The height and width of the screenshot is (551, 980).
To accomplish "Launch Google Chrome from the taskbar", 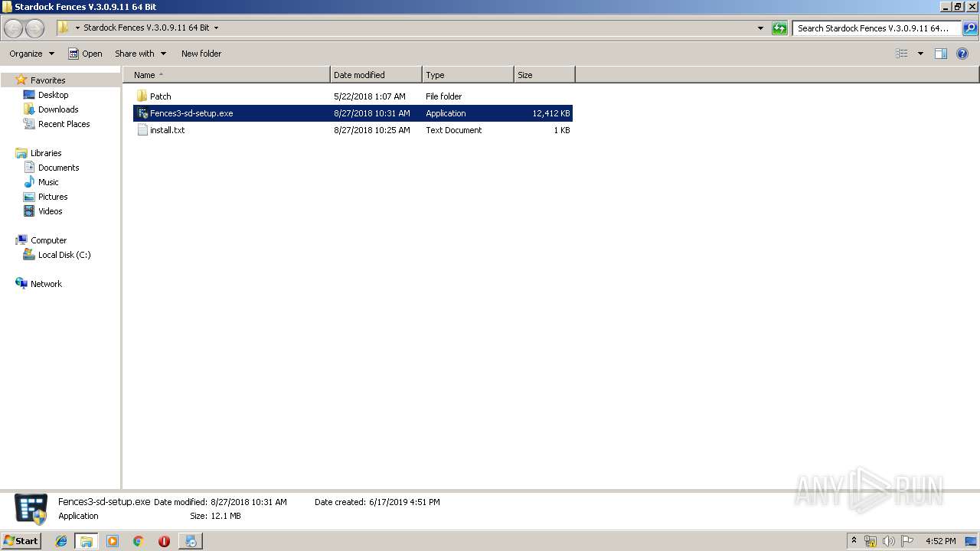I will (x=139, y=541).
